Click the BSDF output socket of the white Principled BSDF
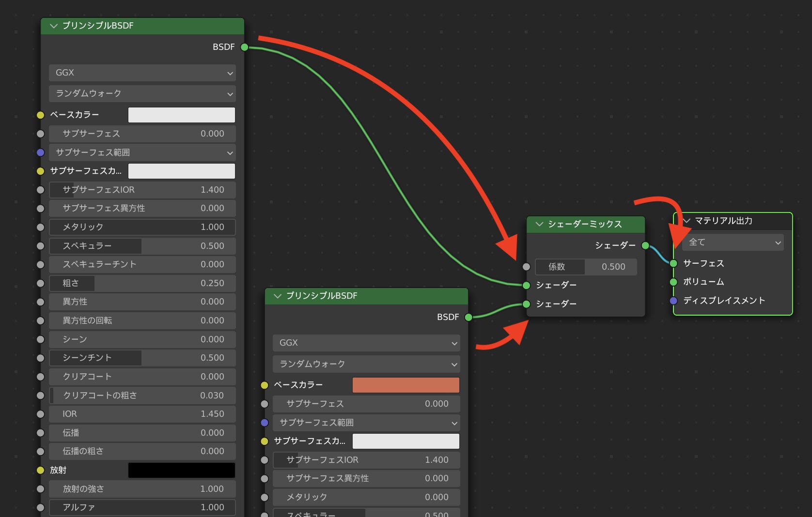The image size is (812, 517). pos(245,47)
